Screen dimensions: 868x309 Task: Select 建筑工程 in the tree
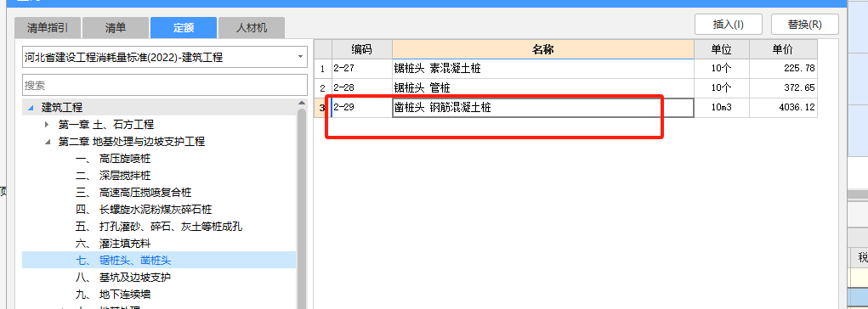click(x=62, y=108)
